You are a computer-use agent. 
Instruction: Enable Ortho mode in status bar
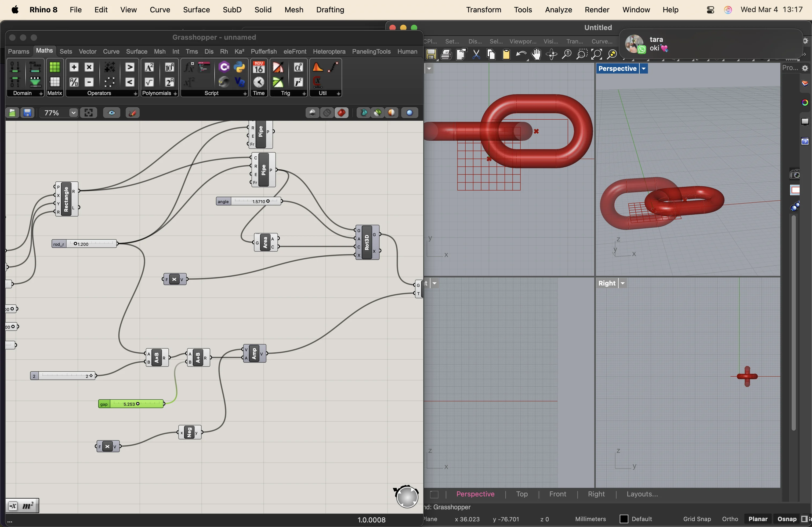coord(730,519)
